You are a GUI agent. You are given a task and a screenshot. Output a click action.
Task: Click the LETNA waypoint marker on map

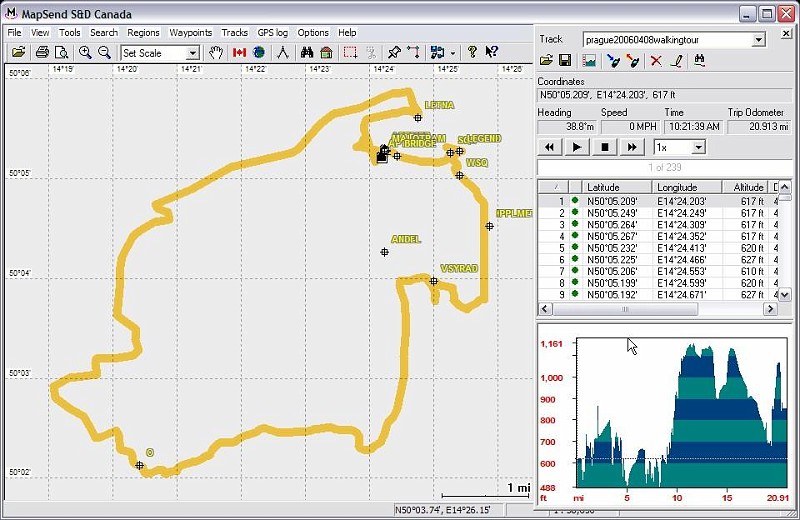click(x=418, y=118)
